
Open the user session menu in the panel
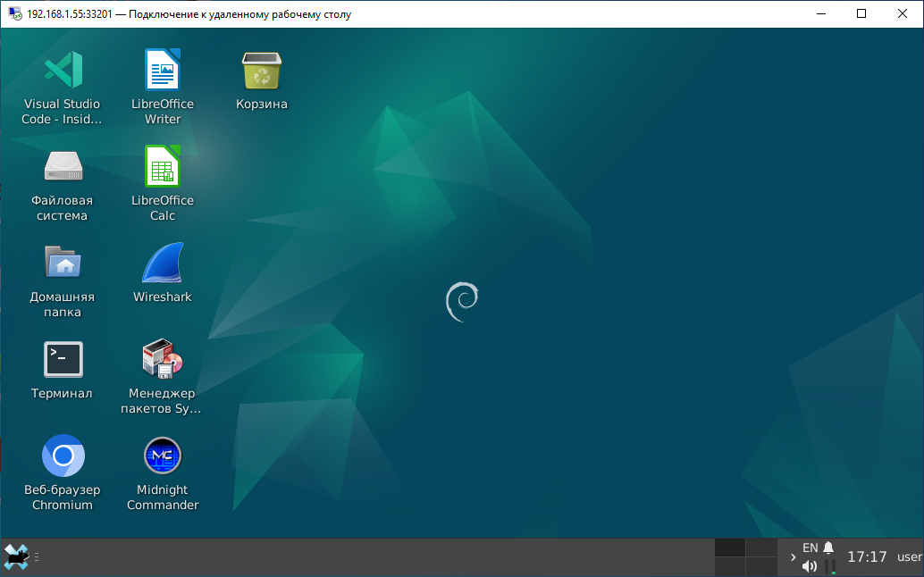(910, 557)
